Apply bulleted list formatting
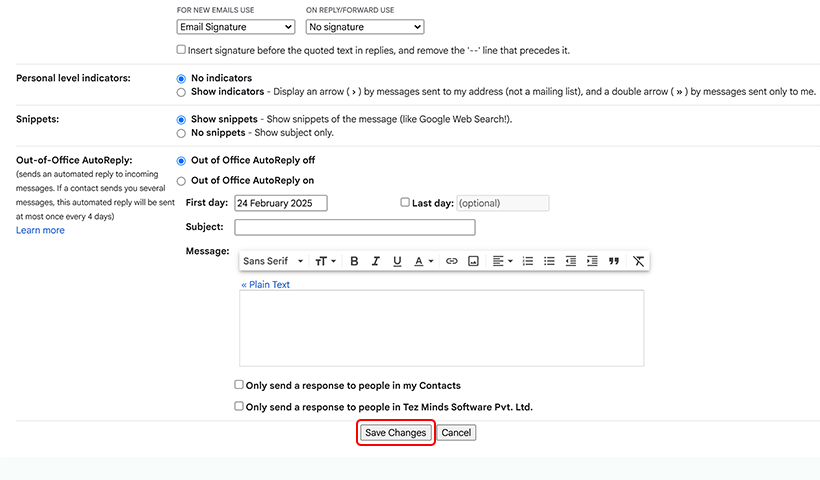The image size is (820, 480). pos(549,261)
